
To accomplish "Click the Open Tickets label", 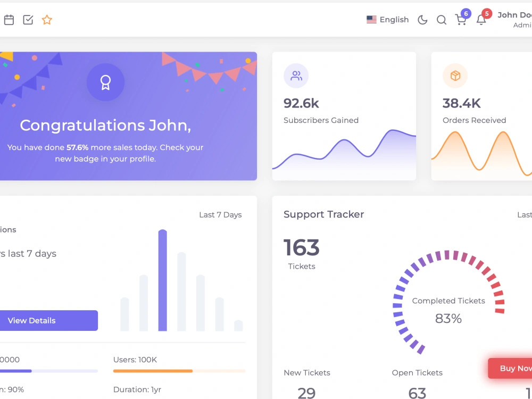I will coord(417,373).
